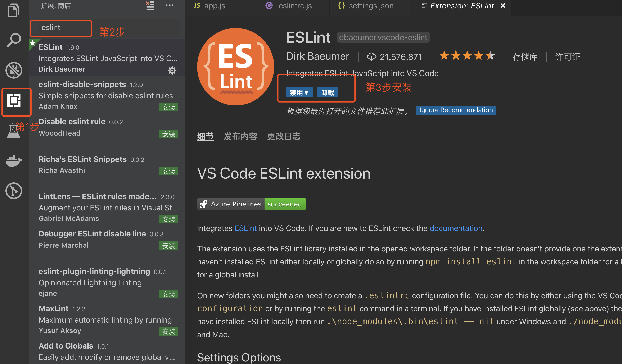Open the Docker sidebar icon

pos(14,161)
